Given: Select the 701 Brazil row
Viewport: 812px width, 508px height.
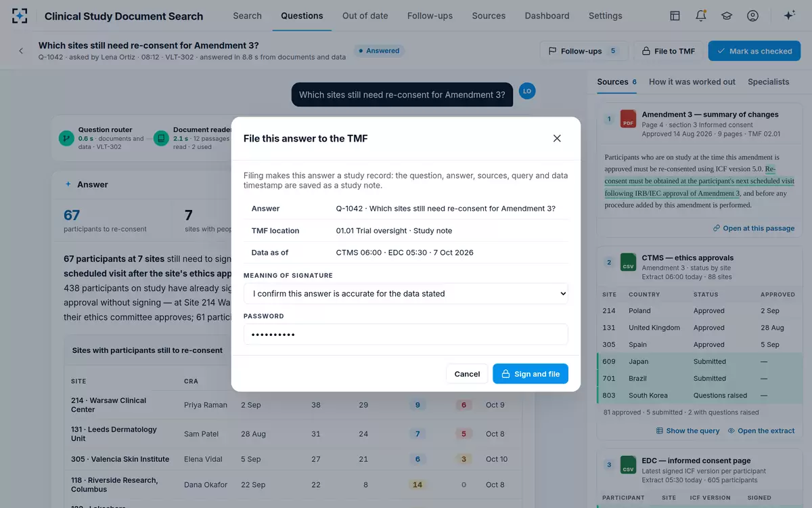Looking at the screenshot, I should 700,379.
